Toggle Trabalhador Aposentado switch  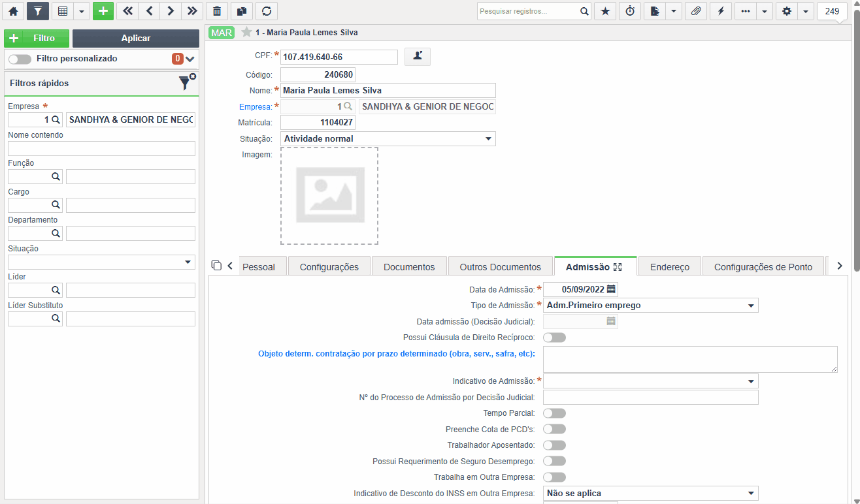554,445
